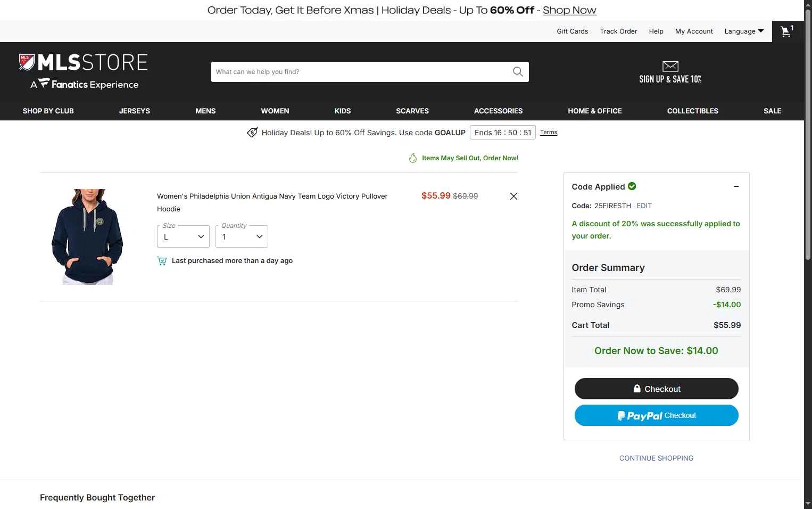Image resolution: width=812 pixels, height=509 pixels.
Task: Open the Scarves category
Action: coord(412,111)
